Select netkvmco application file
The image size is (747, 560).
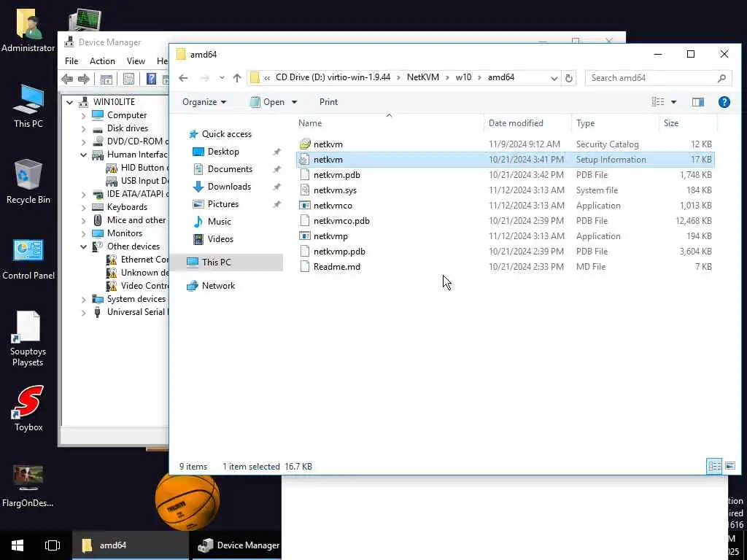(505, 205)
